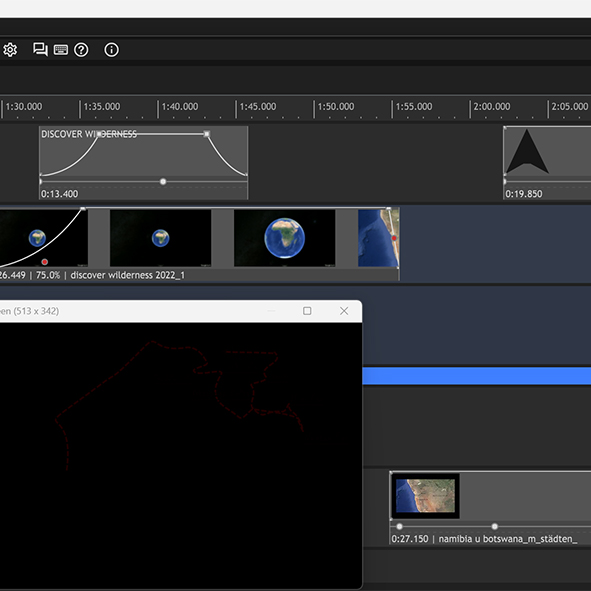Click the large Earth Africa thumbnail
Viewport: 591px width, 591px height.
(285, 238)
